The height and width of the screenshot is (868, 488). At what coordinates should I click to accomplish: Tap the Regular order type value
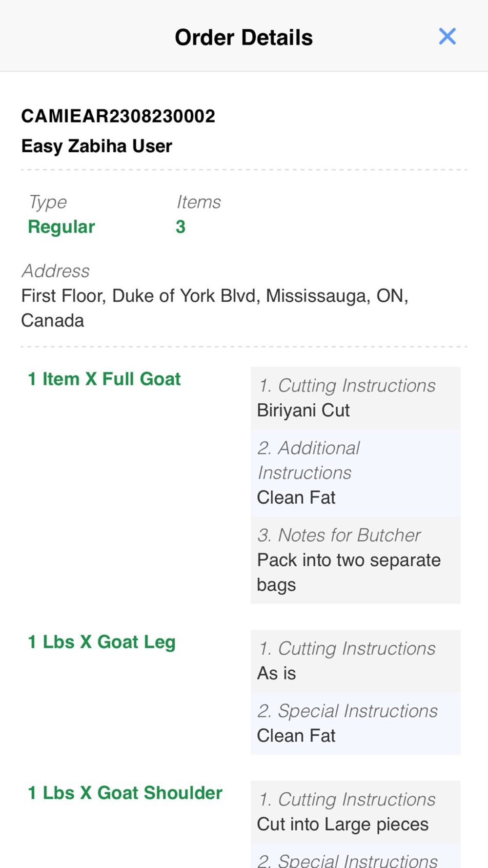[x=61, y=227]
